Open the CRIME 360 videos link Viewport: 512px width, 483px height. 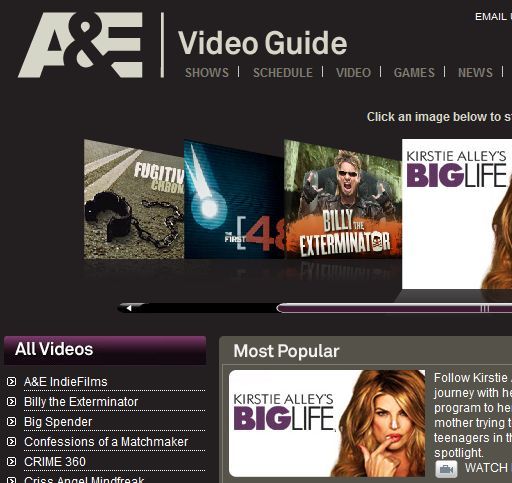click(55, 462)
